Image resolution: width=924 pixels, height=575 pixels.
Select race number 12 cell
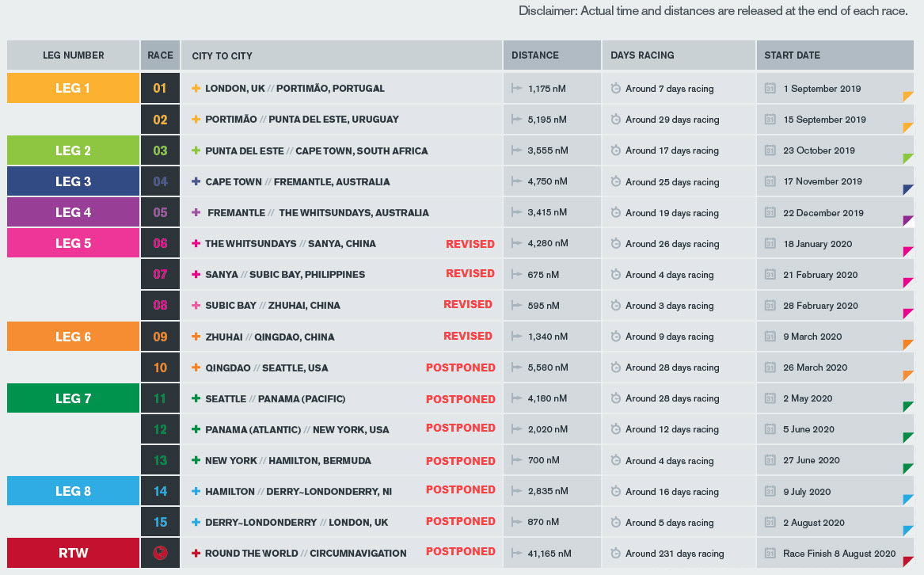160,429
